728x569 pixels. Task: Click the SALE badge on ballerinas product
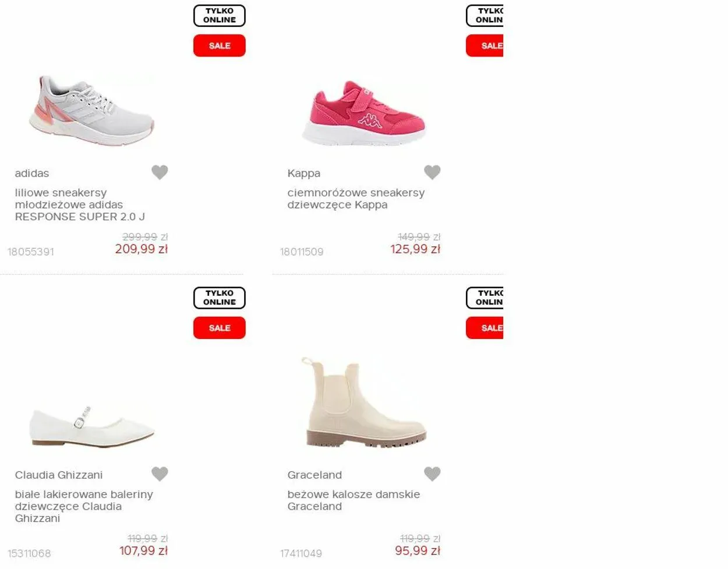[x=220, y=328]
